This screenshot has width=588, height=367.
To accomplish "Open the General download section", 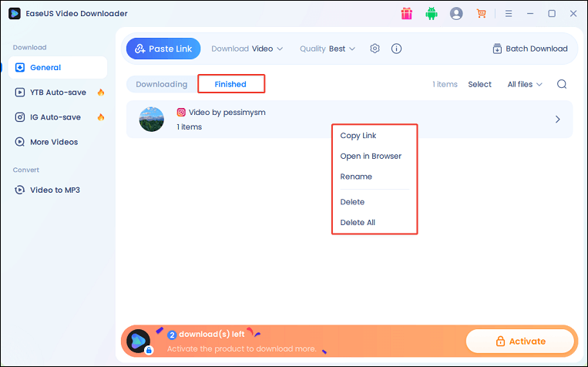I will point(58,68).
